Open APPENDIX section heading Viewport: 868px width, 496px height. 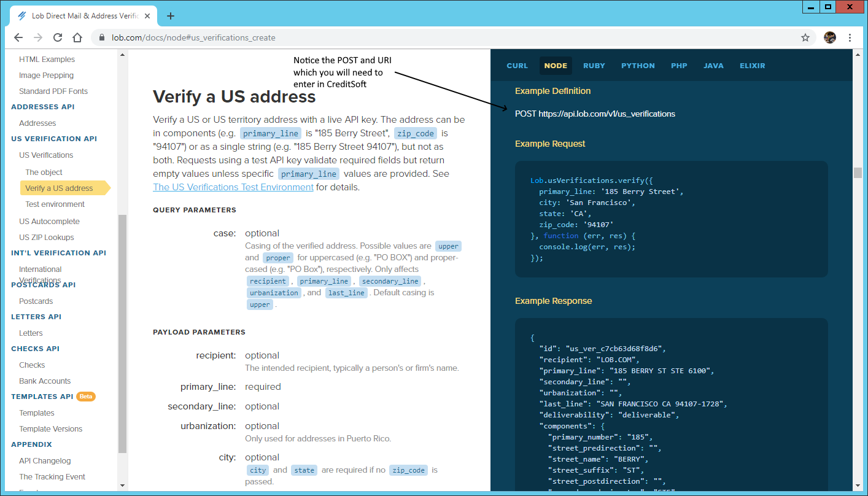click(x=31, y=444)
